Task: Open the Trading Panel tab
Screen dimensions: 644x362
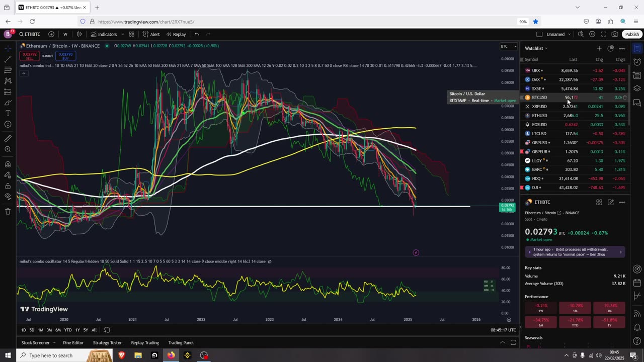Action: tap(181, 342)
